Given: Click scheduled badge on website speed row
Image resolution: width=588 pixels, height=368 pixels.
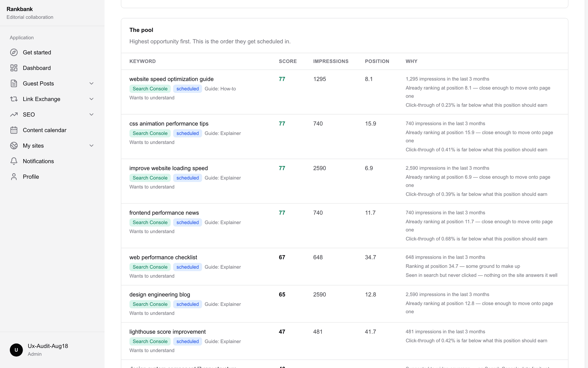Looking at the screenshot, I should pos(187,89).
